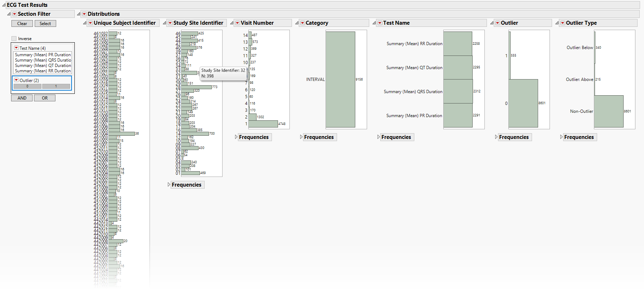The image size is (644, 289).
Task: Collapse the Category distribution
Action: coord(297,23)
